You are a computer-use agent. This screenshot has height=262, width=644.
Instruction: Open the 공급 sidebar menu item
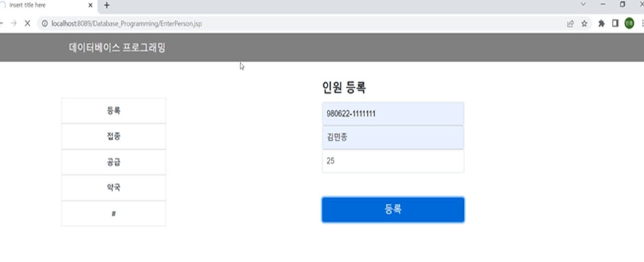point(114,162)
